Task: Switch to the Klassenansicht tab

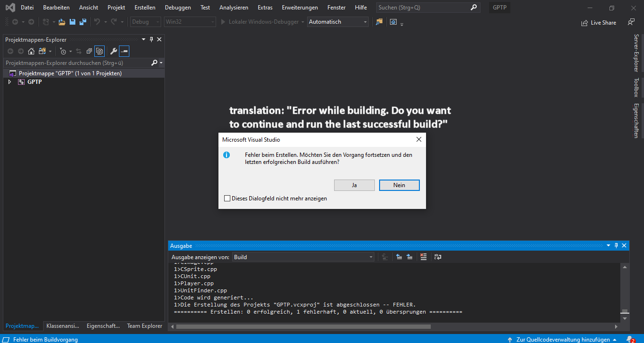Action: point(63,326)
